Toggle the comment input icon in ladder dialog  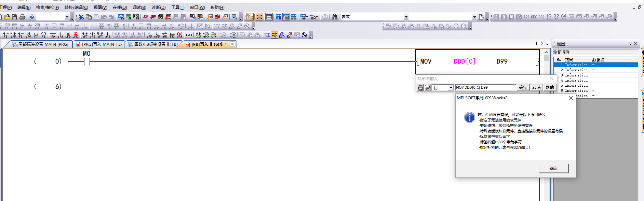click(427, 88)
